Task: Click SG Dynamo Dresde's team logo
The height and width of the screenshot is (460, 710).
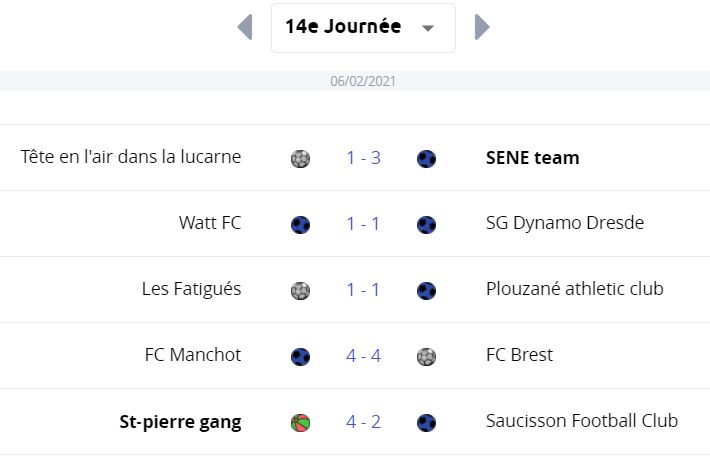Action: click(x=426, y=225)
